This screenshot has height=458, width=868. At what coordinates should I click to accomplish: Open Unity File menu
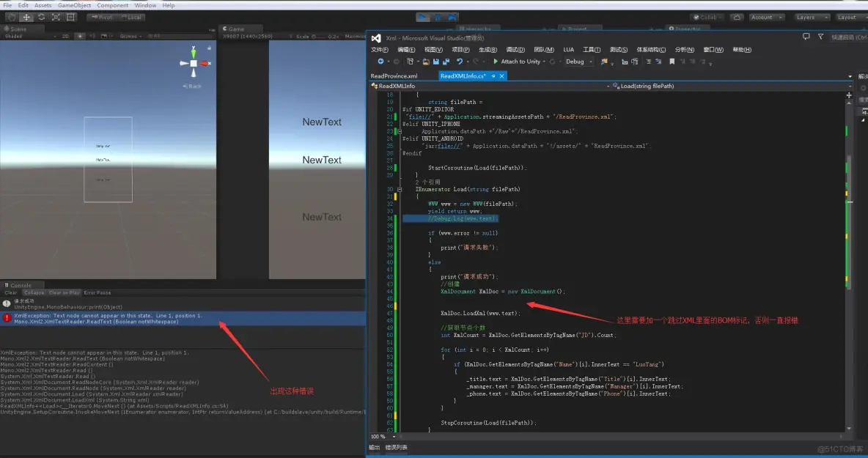(x=7, y=5)
